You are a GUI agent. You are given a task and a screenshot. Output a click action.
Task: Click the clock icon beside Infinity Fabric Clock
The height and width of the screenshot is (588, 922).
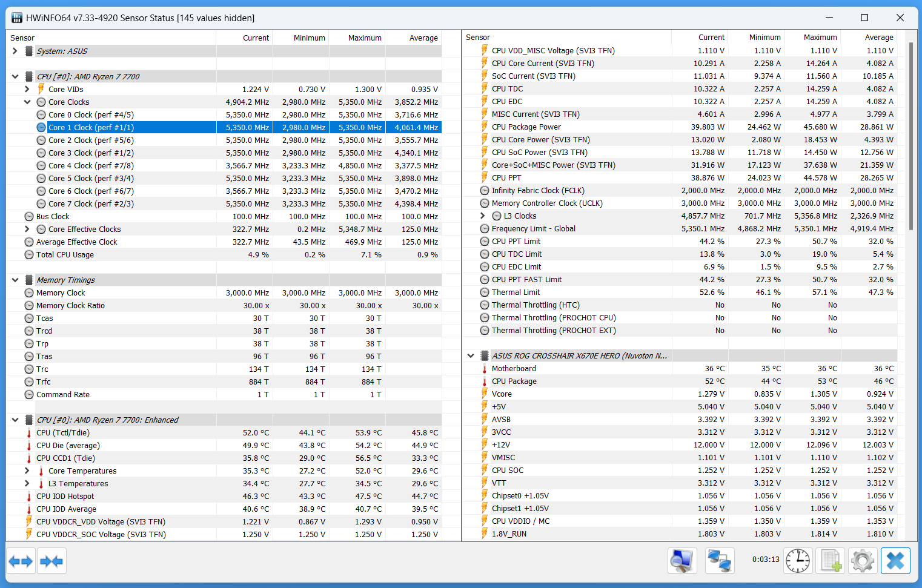click(485, 190)
